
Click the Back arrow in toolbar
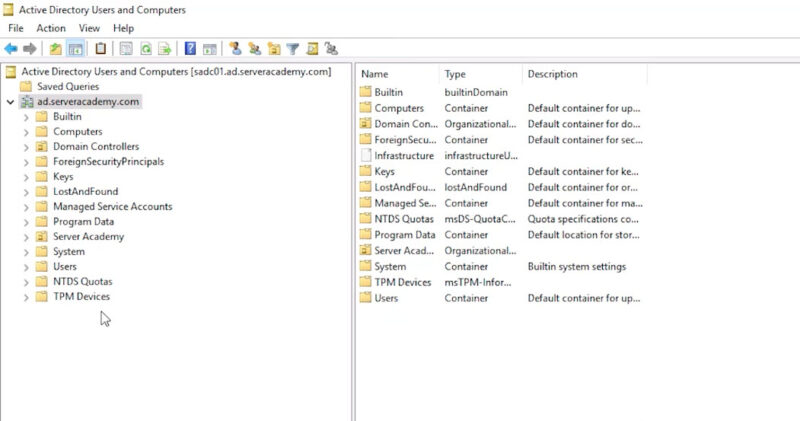click(11, 48)
